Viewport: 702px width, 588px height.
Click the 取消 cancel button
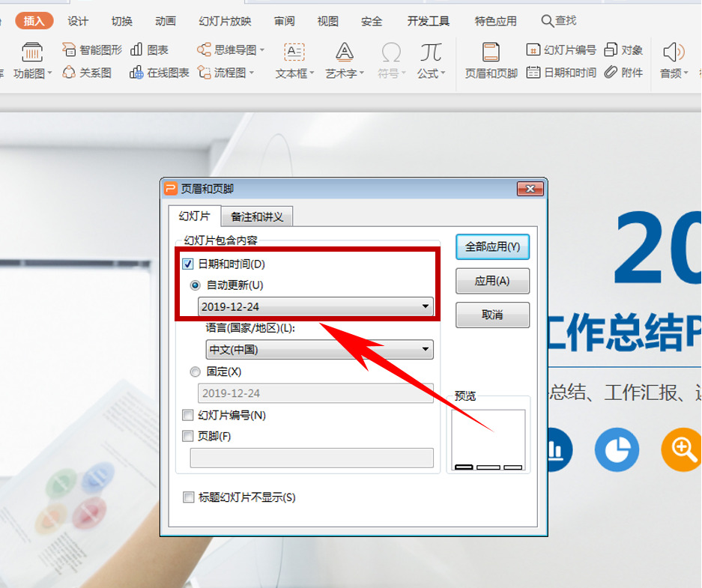[492, 315]
